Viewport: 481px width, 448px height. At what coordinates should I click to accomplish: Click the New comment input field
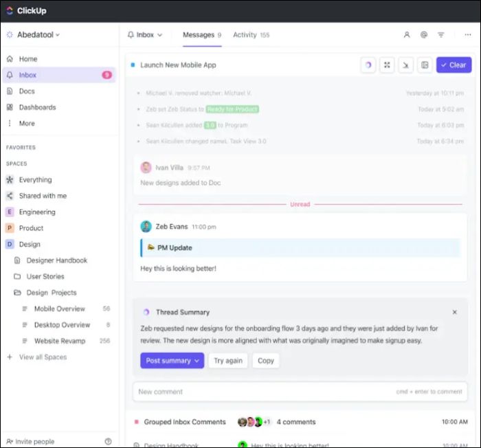(x=261, y=392)
